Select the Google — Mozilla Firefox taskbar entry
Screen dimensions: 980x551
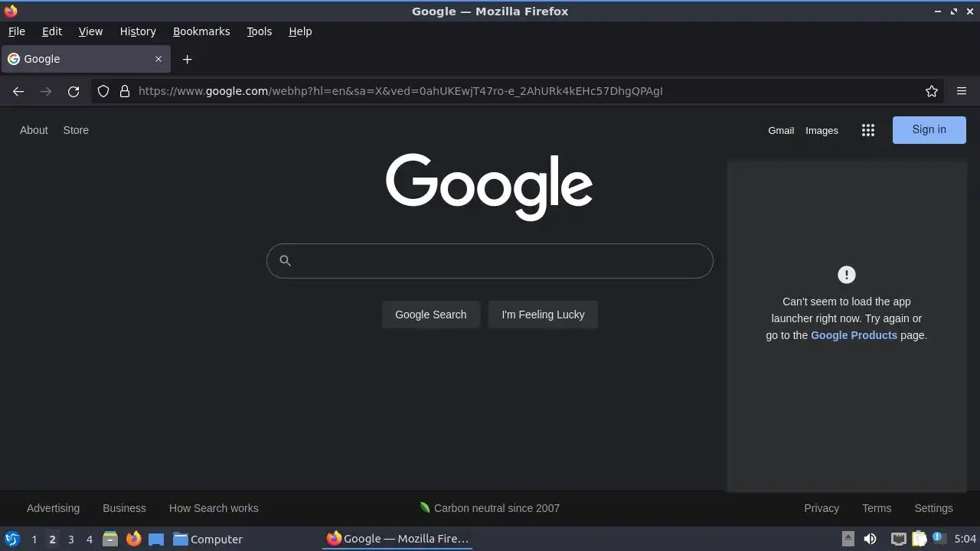coord(397,539)
